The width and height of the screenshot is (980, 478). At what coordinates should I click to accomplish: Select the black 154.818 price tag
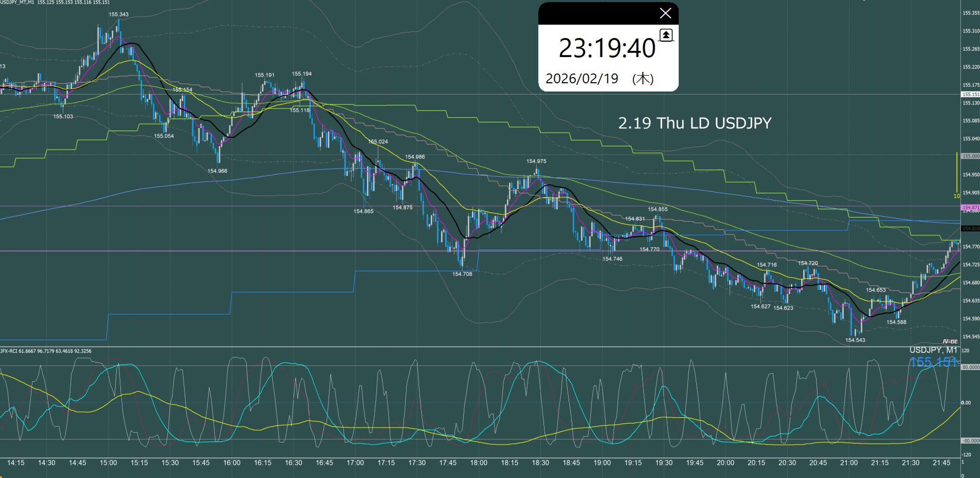(970, 228)
